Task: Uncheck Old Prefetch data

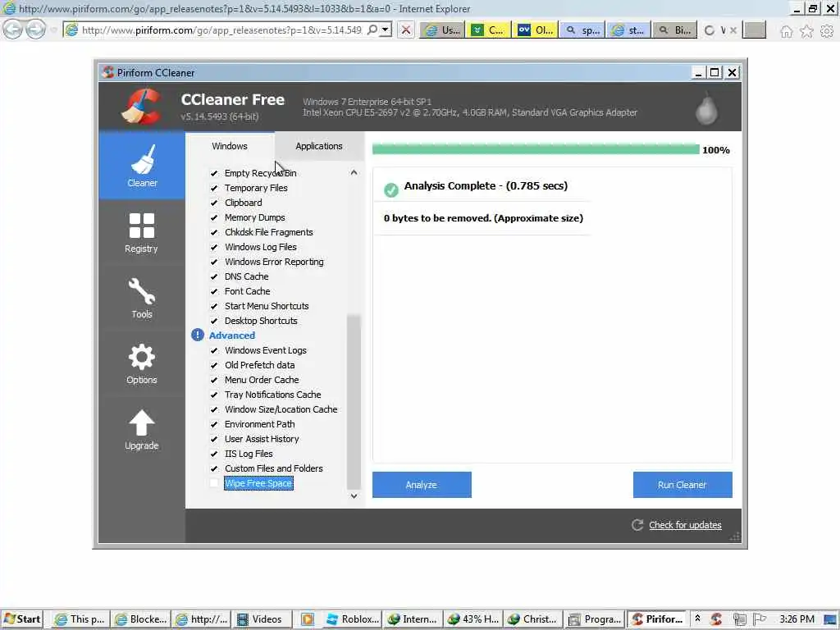Action: click(x=214, y=365)
